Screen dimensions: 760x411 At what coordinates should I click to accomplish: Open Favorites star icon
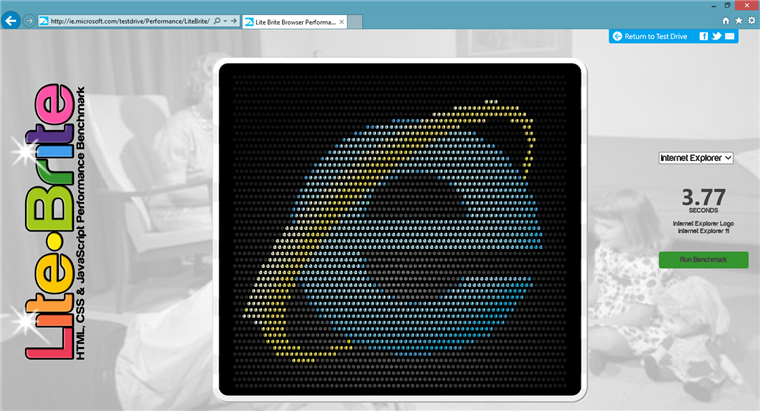[x=738, y=20]
